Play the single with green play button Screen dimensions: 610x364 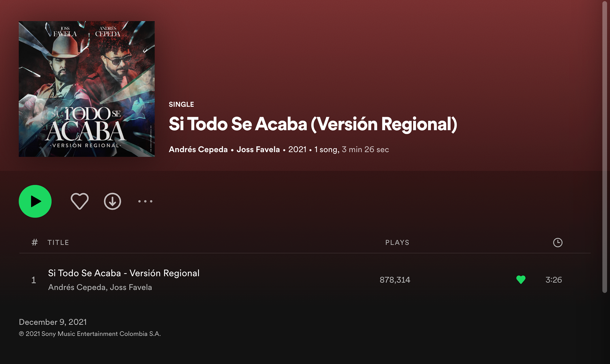(35, 201)
